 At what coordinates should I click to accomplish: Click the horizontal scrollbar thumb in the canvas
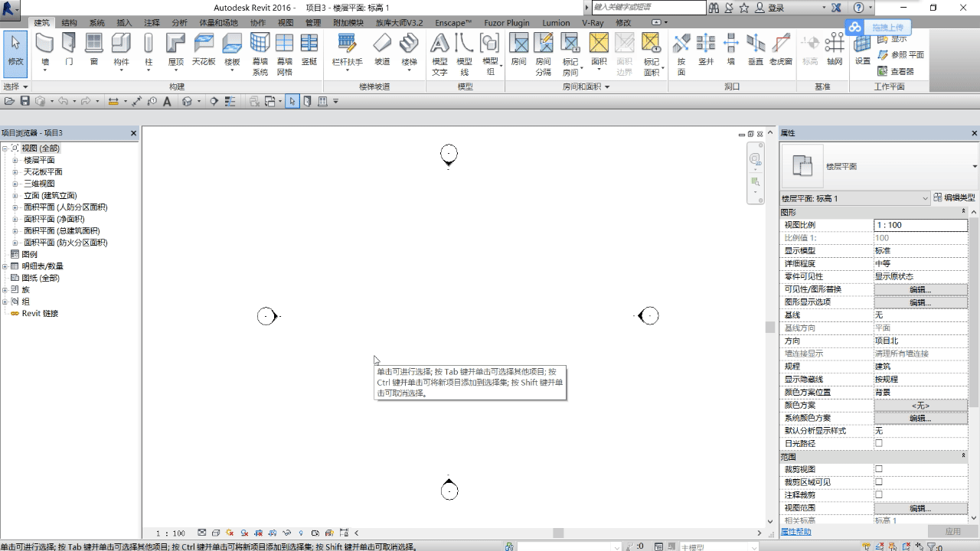[558, 533]
